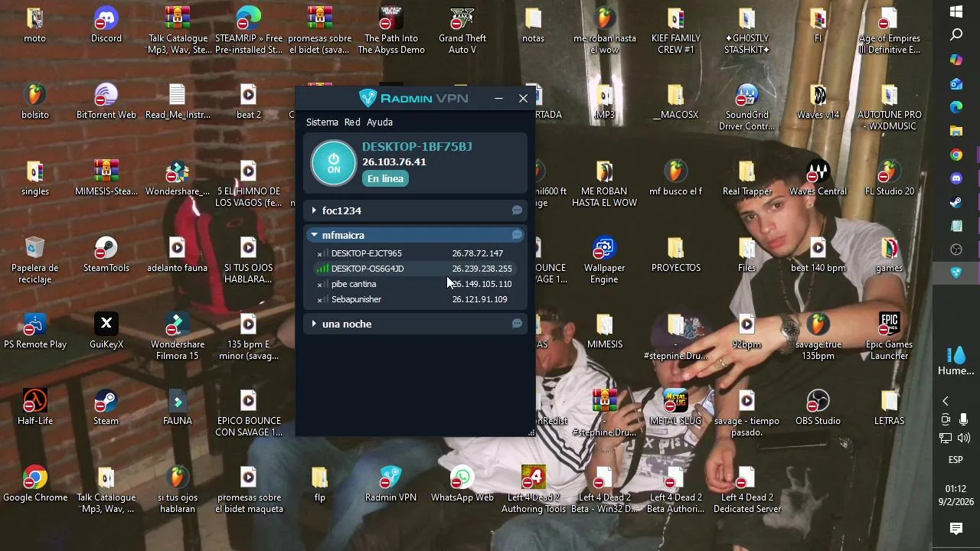Image resolution: width=980 pixels, height=551 pixels.
Task: Select the SoundGrid Driver Control icon
Action: point(747,107)
